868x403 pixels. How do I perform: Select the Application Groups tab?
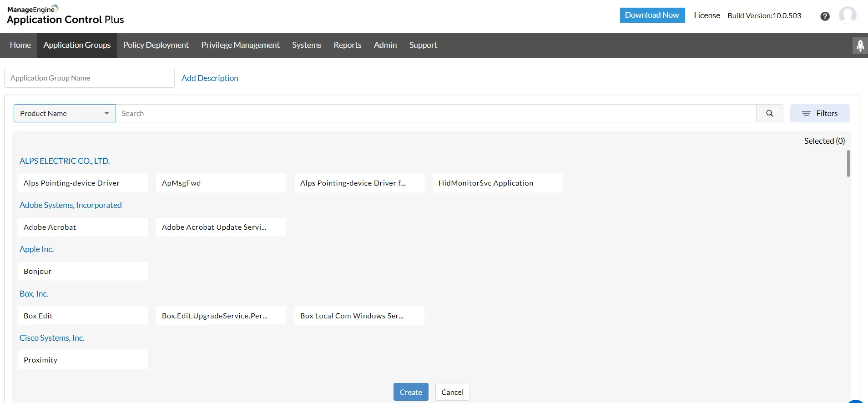point(77,45)
